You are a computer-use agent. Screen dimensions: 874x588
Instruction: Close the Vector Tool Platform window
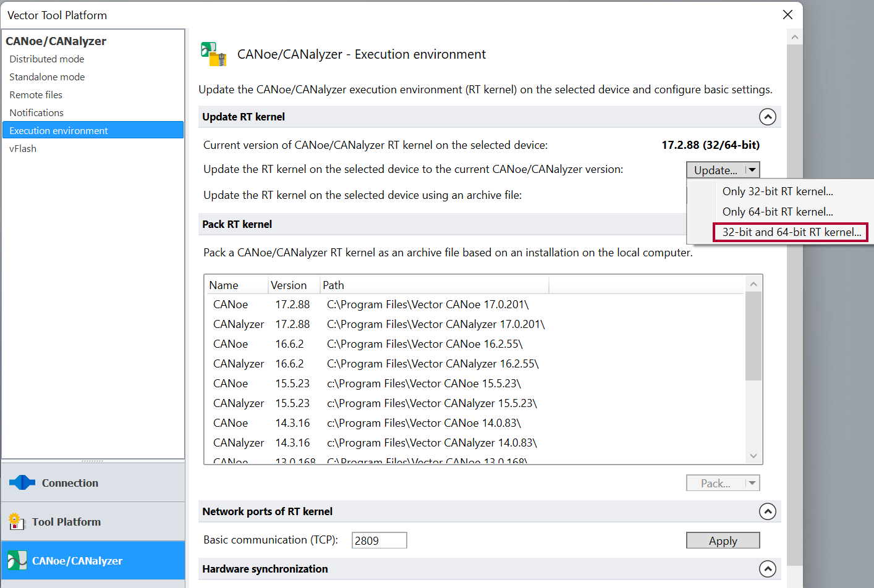pyautogui.click(x=787, y=14)
